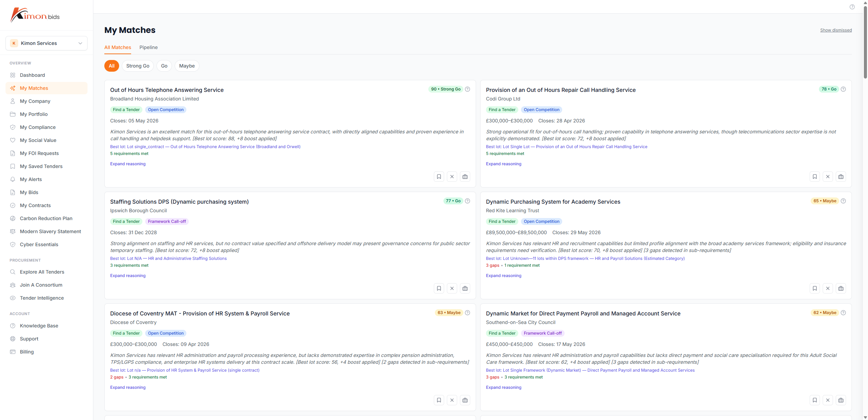Viewport: 868px width, 420px height.
Task: Bookmark the Southend-on-Sea City Council tender
Action: tap(815, 400)
